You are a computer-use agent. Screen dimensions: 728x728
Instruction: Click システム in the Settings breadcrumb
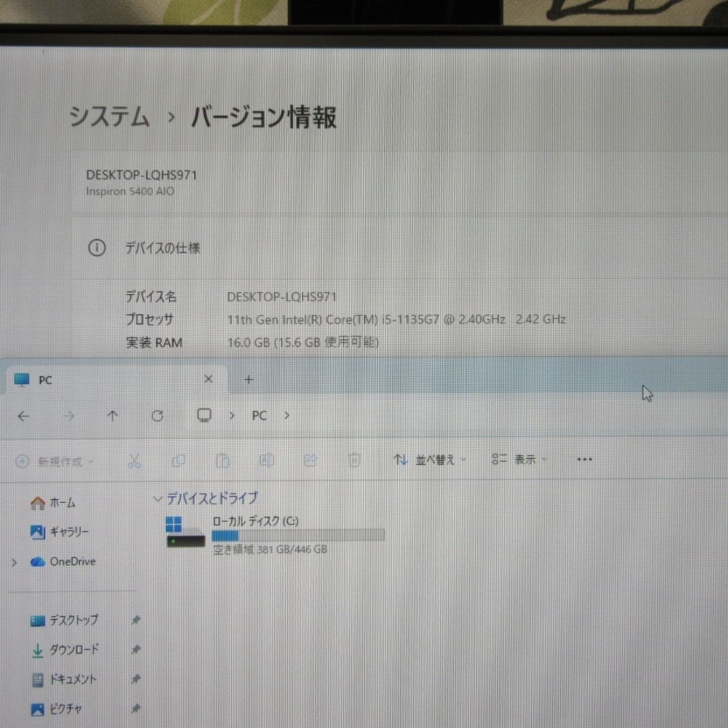pyautogui.click(x=108, y=118)
